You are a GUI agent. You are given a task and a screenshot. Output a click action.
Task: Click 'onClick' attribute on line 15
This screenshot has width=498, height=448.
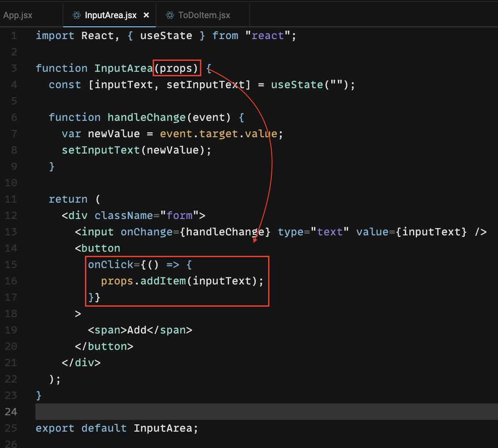110,264
